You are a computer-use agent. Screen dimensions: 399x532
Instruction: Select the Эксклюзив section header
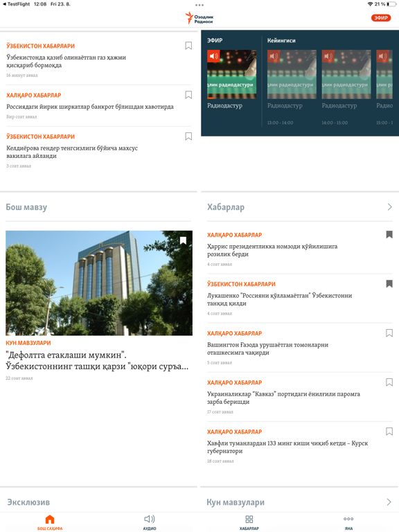tap(28, 502)
